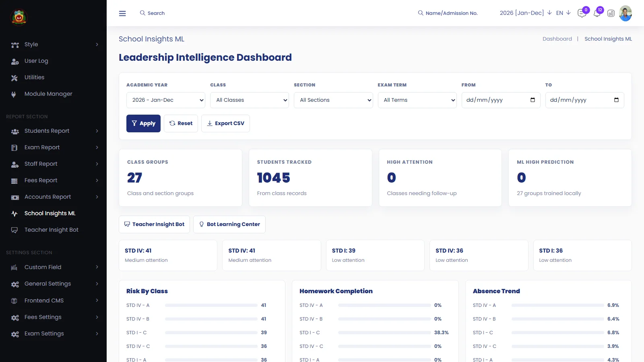Open Teacher Insight Bot sidebar item
The width and height of the screenshot is (644, 362).
(x=53, y=230)
